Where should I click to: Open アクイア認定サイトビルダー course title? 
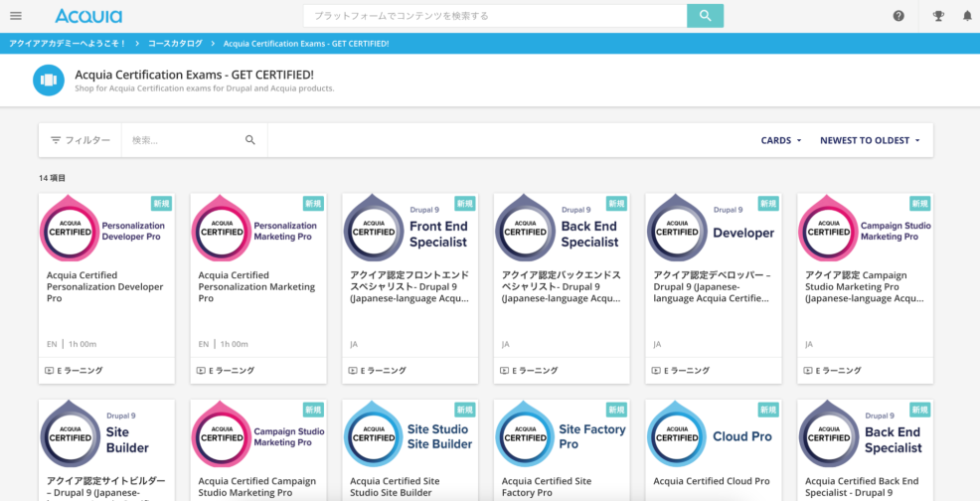click(x=106, y=487)
